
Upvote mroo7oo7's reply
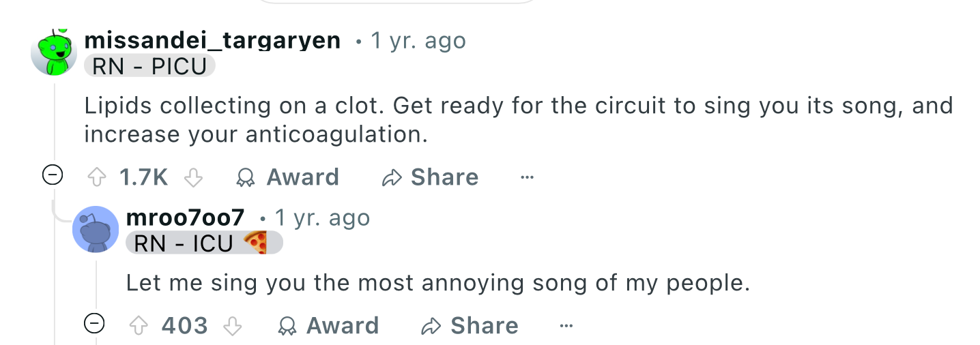(x=139, y=326)
